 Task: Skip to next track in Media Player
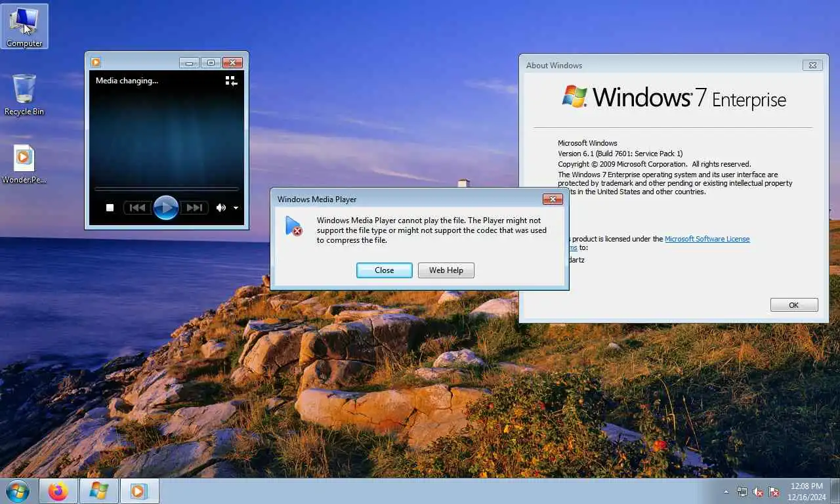(x=194, y=207)
